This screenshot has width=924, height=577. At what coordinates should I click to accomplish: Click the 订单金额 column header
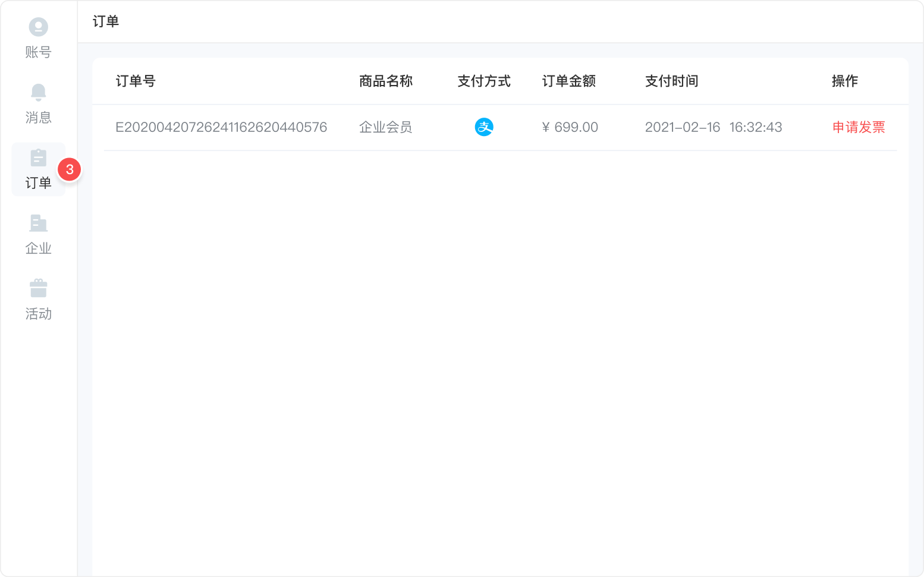569,81
